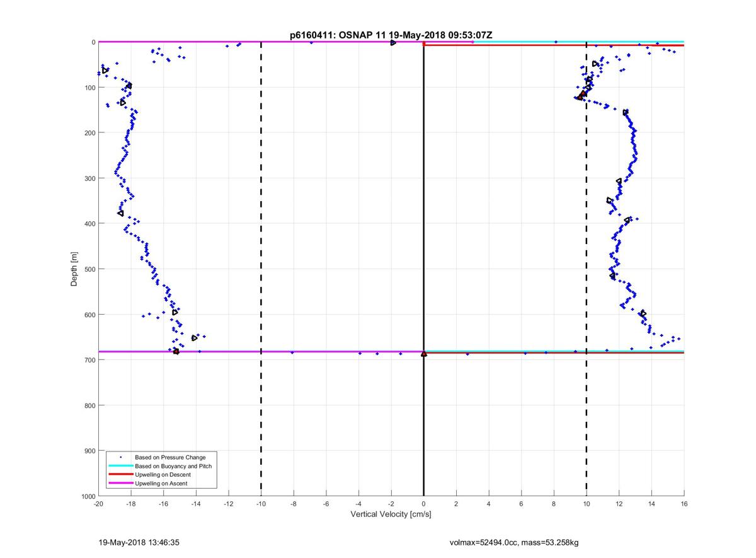
Task: Click the depth tick label '600'
Action: 89,314
